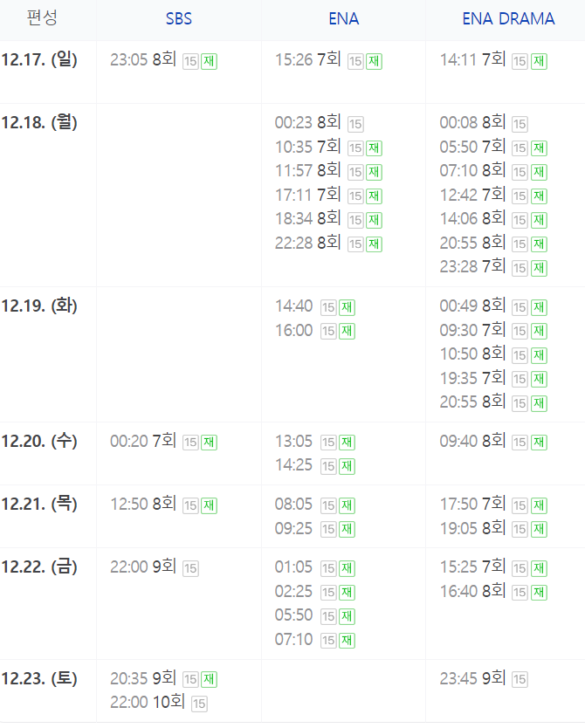Click the 12.18. (월) date row label
Image resolution: width=585 pixels, height=728 pixels.
39,122
